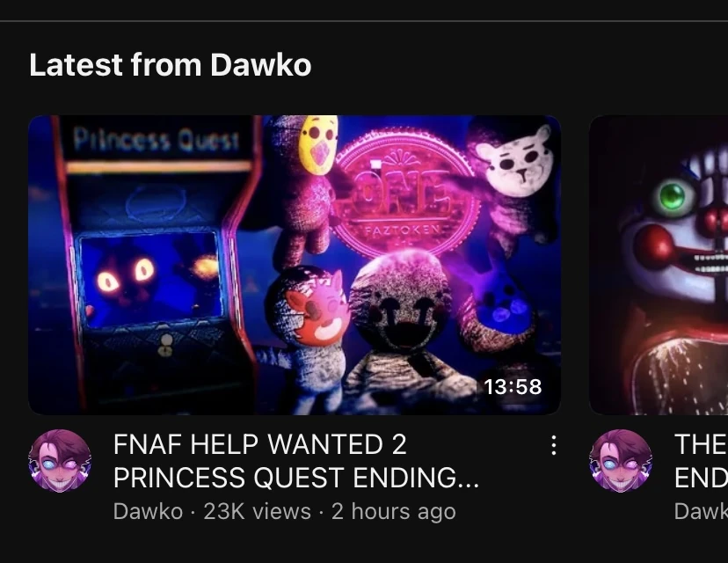Click the '2 hours ago' upload time

[394, 511]
